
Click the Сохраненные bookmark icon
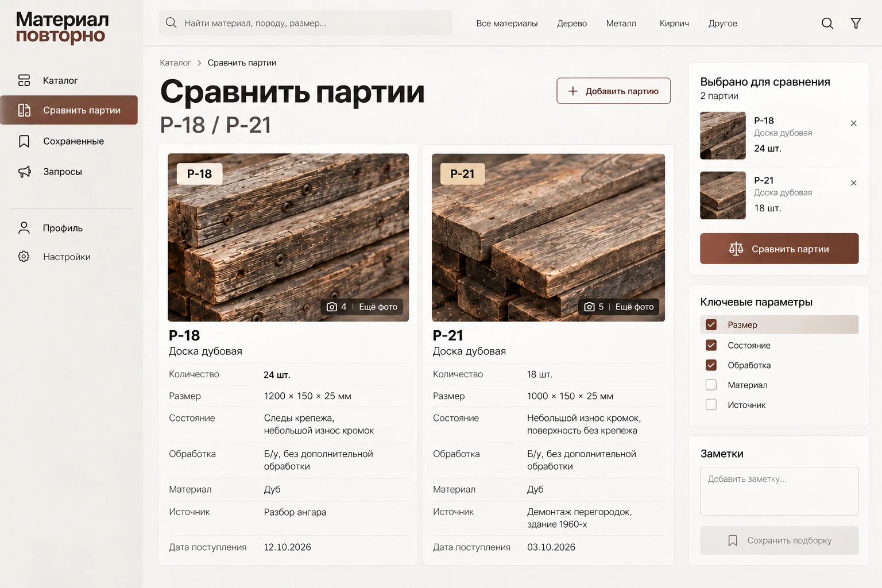(24, 141)
